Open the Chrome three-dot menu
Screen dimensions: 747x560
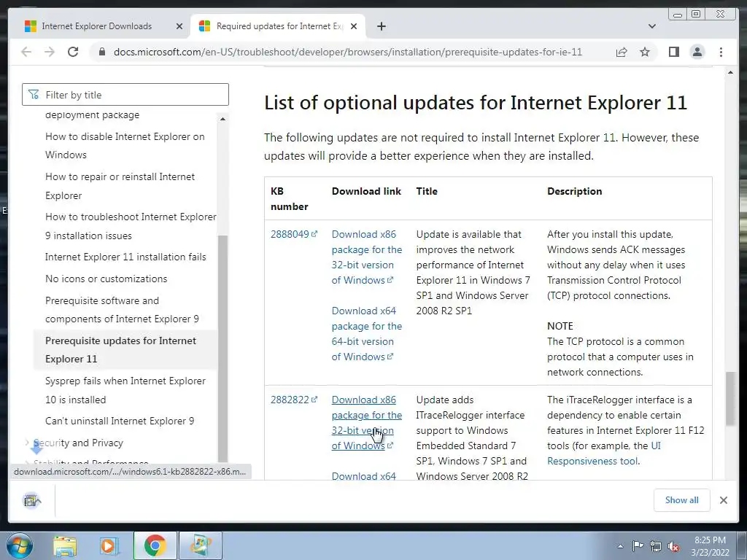(x=721, y=52)
